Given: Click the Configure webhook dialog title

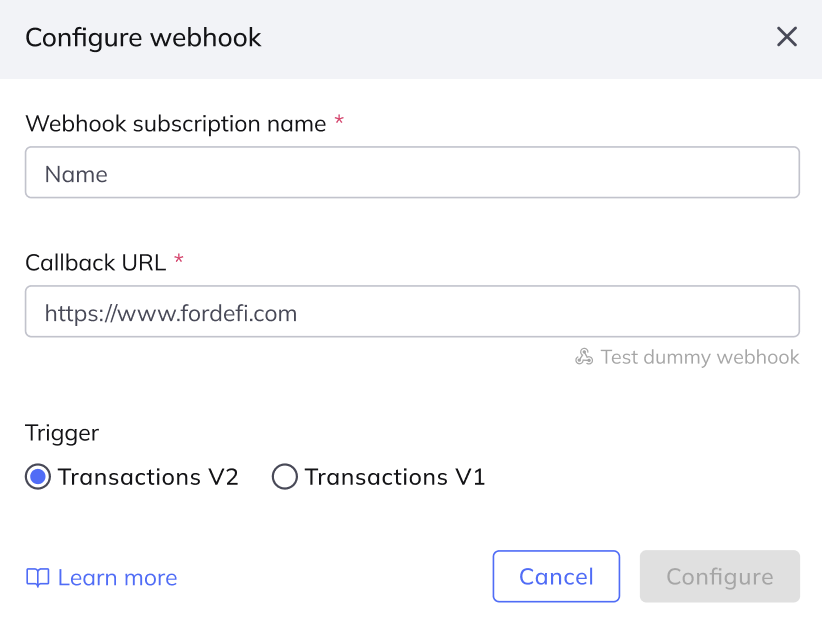Looking at the screenshot, I should (143, 38).
